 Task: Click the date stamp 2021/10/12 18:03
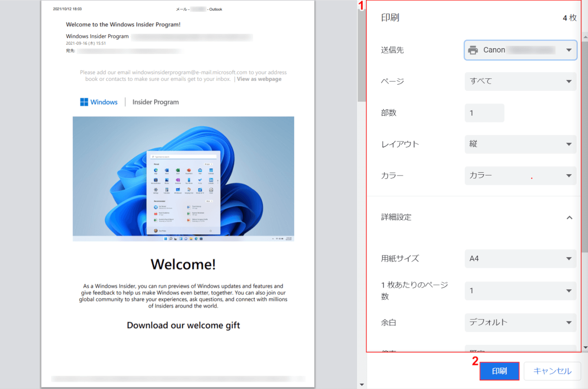coord(68,9)
